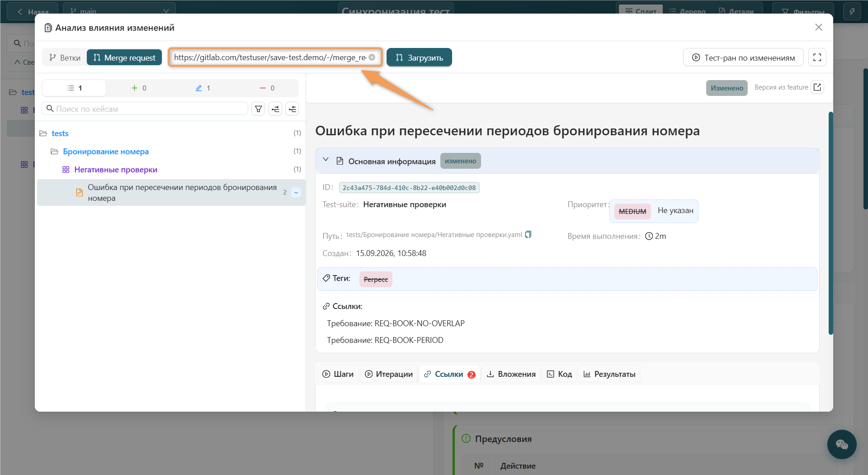868x475 pixels.
Task: Filter by added cases plus tab
Action: (138, 88)
